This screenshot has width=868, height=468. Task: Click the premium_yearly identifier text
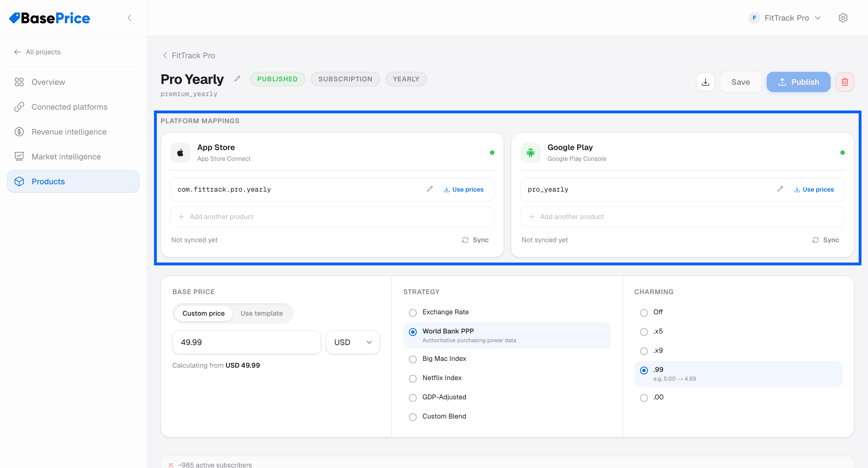pyautogui.click(x=189, y=94)
